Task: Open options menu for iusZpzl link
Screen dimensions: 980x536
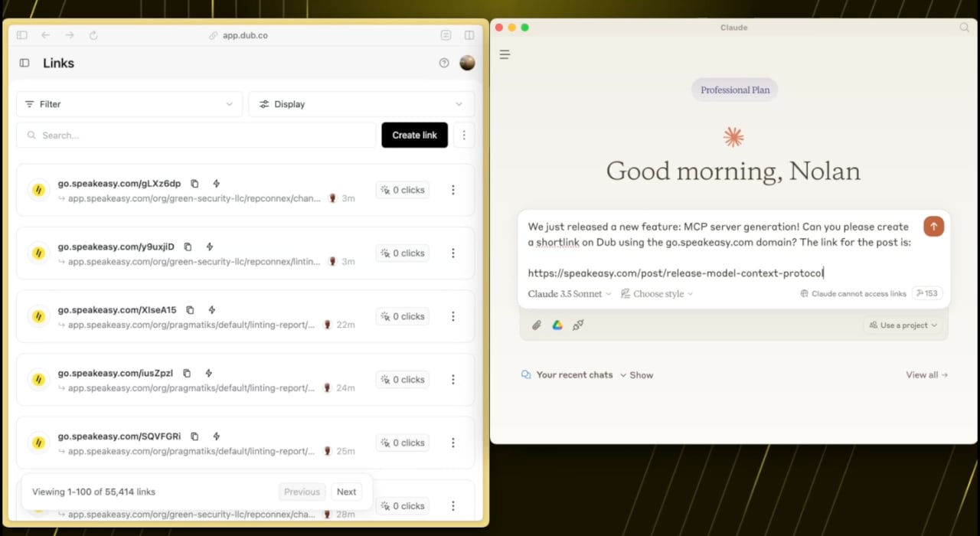Action: click(x=453, y=379)
